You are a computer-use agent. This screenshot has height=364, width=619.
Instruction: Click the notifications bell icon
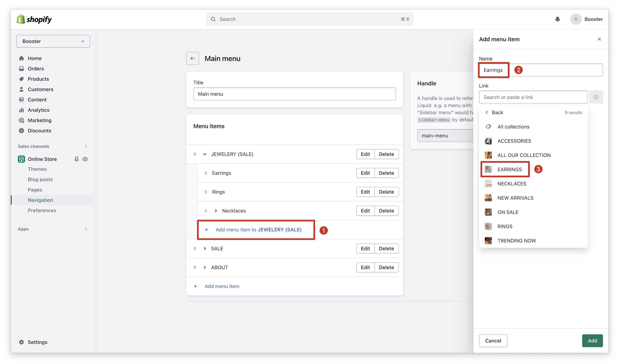point(557,19)
